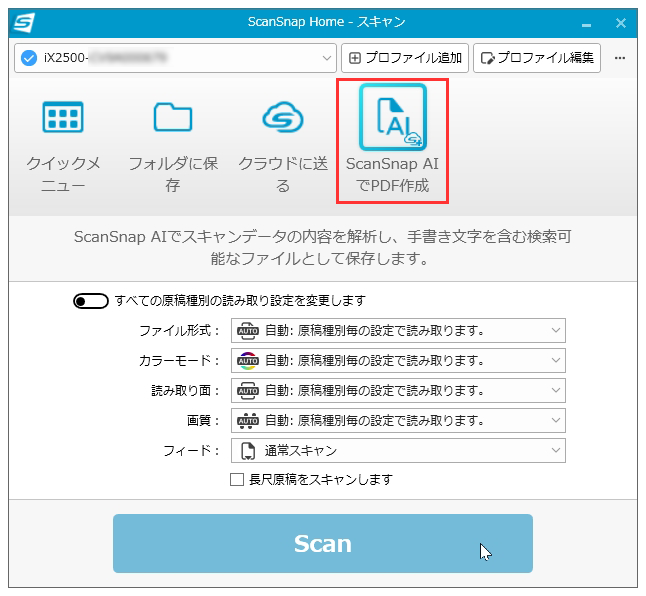Select the フォルダに保存 profile icon
The height and width of the screenshot is (596, 646).
pyautogui.click(x=173, y=117)
